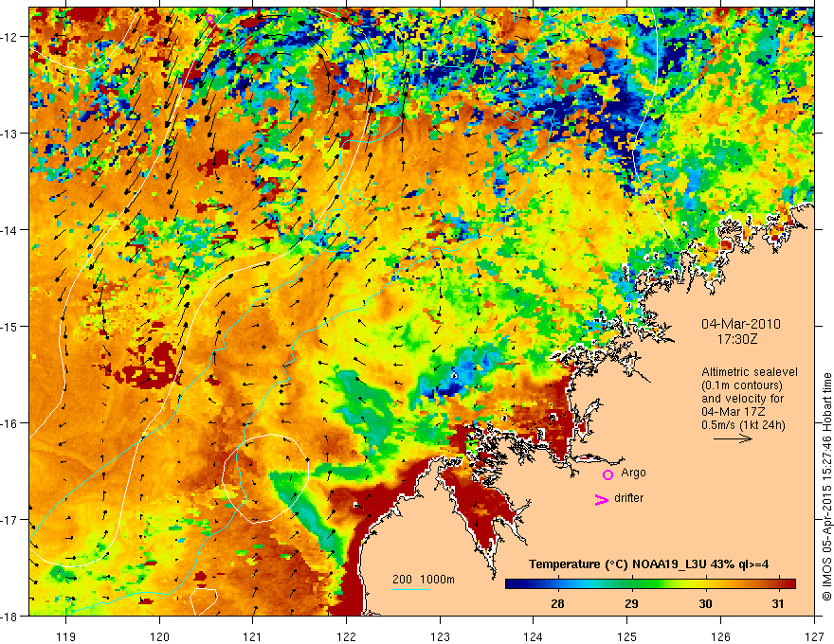Image resolution: width=834 pixels, height=644 pixels.
Task: Click the "drifter" legend label
Action: 628,498
